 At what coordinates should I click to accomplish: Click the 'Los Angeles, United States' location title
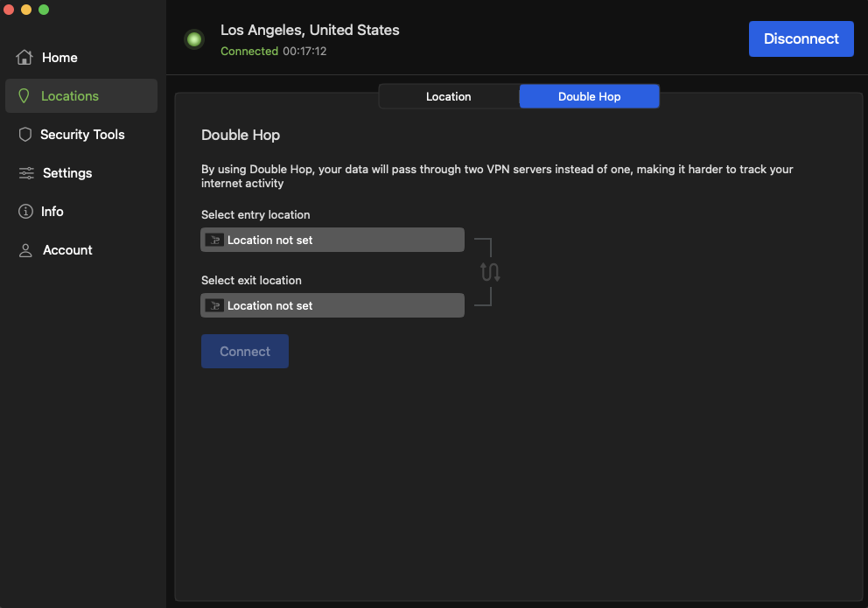click(310, 30)
